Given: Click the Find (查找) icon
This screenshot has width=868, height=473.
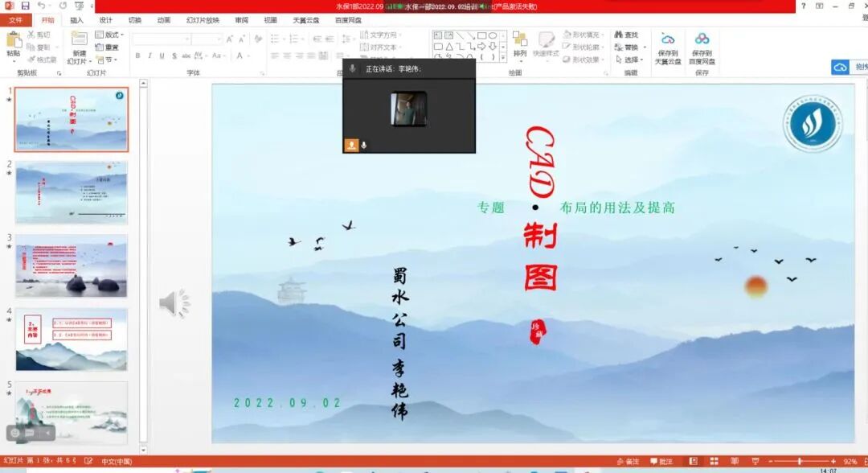Looking at the screenshot, I should pos(625,35).
